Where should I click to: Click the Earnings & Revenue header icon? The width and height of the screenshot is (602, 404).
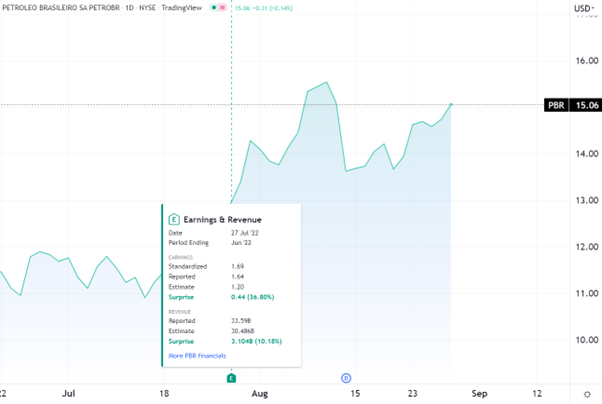click(x=174, y=220)
